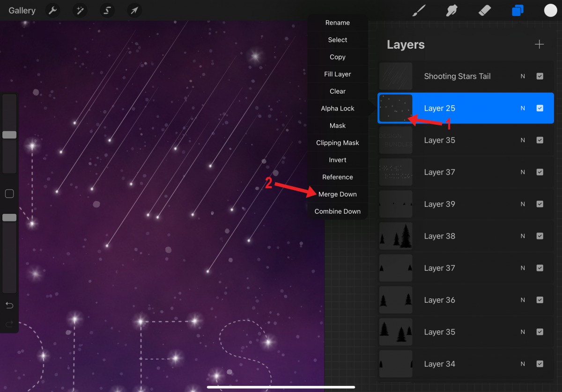Open blend mode N for Layer 38
The width and height of the screenshot is (562, 392).
[x=523, y=236]
